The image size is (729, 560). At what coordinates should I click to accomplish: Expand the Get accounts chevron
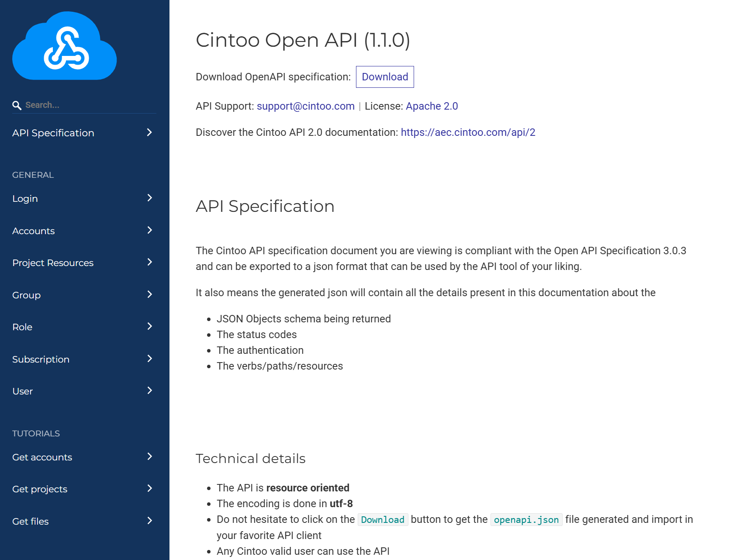tap(149, 456)
